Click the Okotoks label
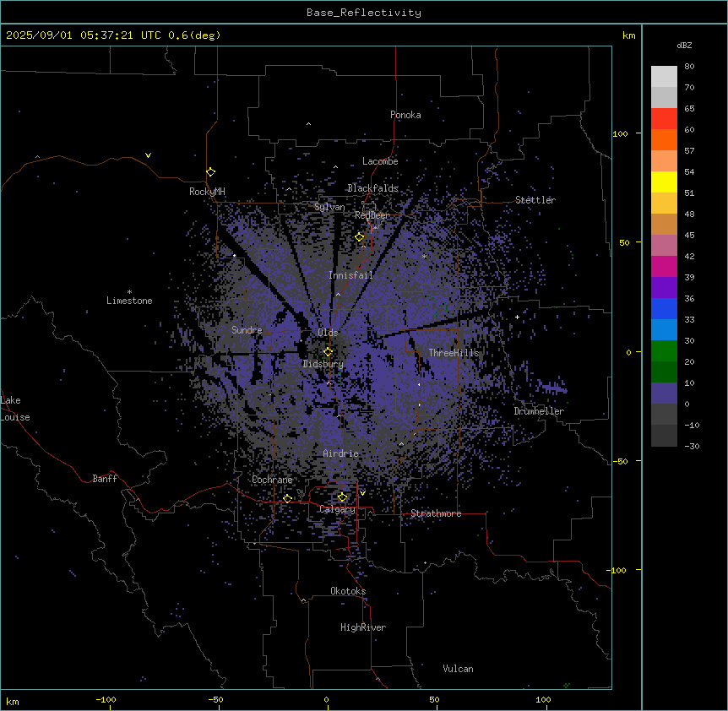The width and height of the screenshot is (728, 711). [348, 591]
